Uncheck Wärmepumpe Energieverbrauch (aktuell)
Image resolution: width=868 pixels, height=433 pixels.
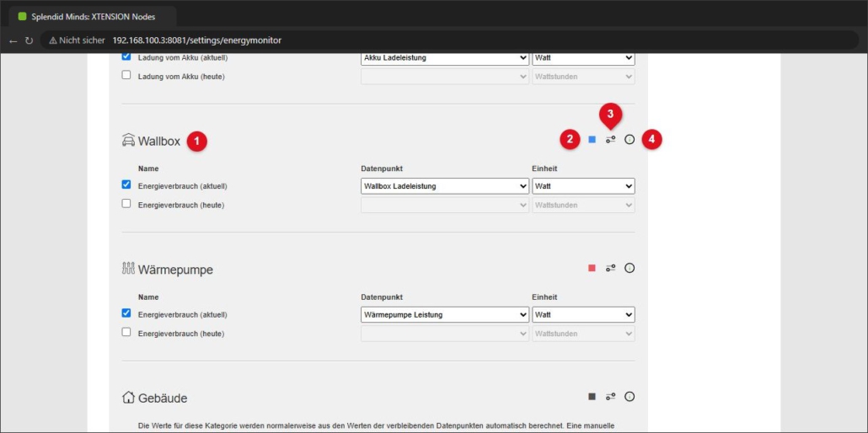point(126,313)
